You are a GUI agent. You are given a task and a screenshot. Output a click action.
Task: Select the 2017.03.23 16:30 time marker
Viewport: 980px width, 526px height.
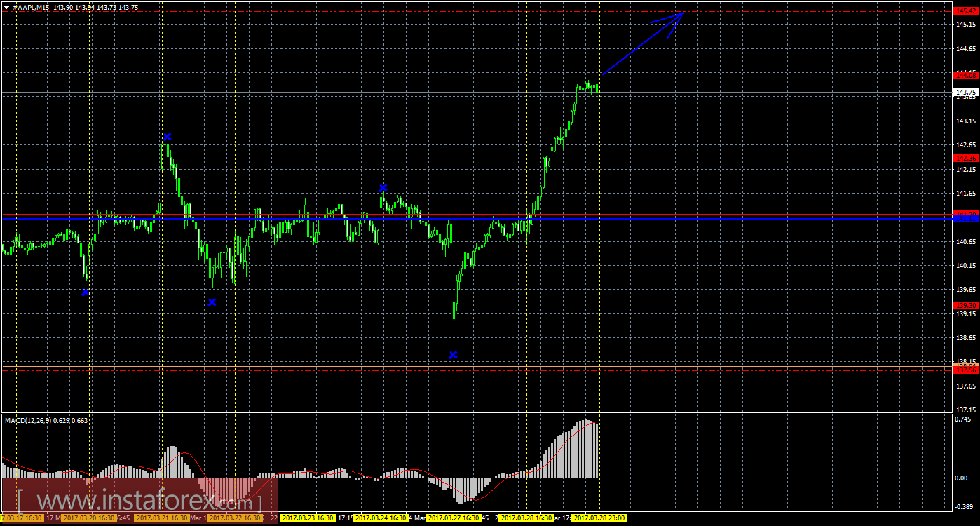click(x=308, y=518)
